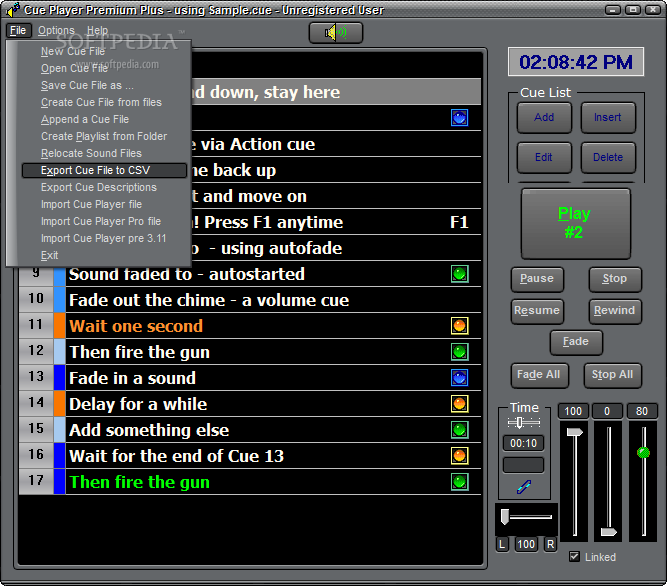Click the slider handle under 0
The image size is (667, 586).
point(609,532)
